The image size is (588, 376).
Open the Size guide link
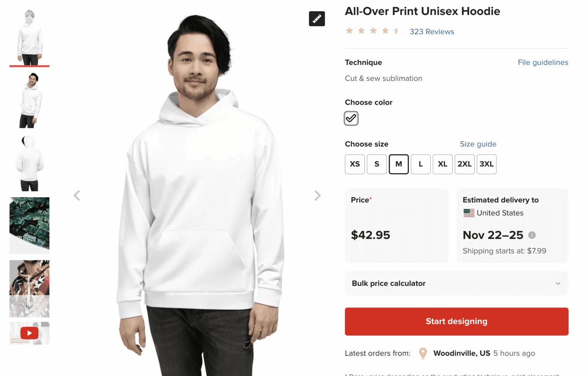click(478, 144)
